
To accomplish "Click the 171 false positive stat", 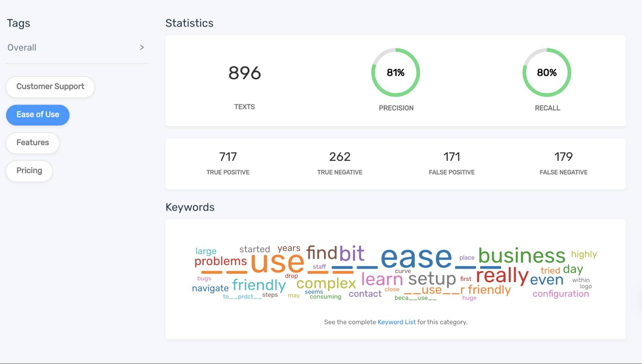I will click(x=452, y=157).
